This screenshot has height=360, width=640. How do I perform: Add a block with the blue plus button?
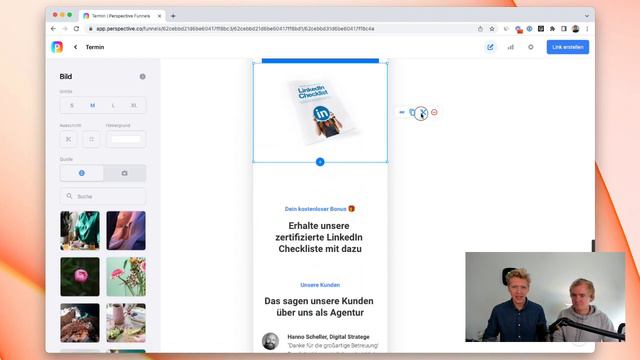coord(320,162)
